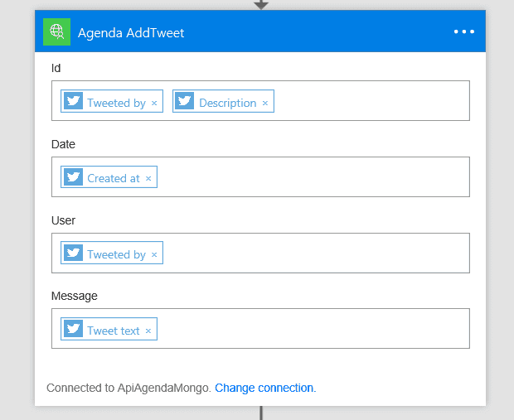This screenshot has height=420, width=514.
Task: Click the Change connection link
Action: [x=265, y=388]
